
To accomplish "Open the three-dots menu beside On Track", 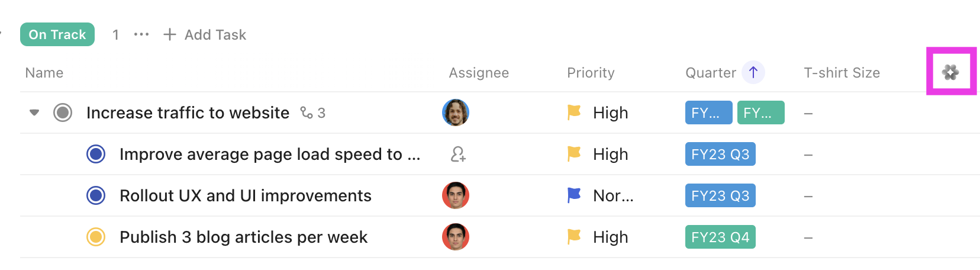I will (141, 34).
